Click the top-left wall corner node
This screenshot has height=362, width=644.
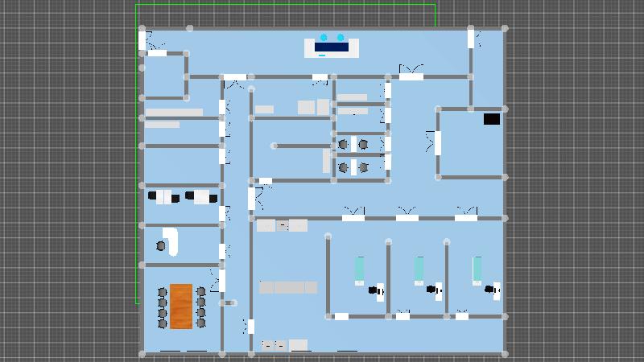[142, 29]
